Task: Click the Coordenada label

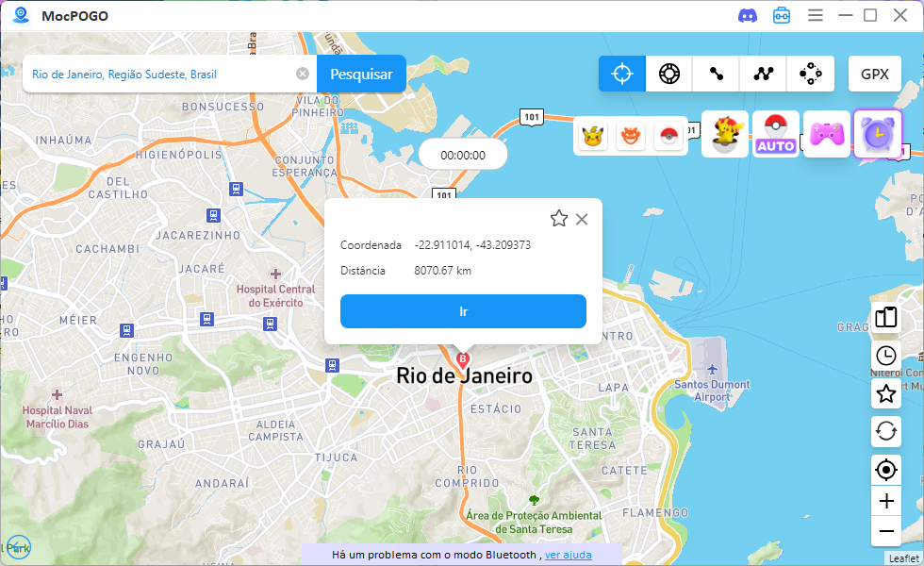Action: [371, 244]
